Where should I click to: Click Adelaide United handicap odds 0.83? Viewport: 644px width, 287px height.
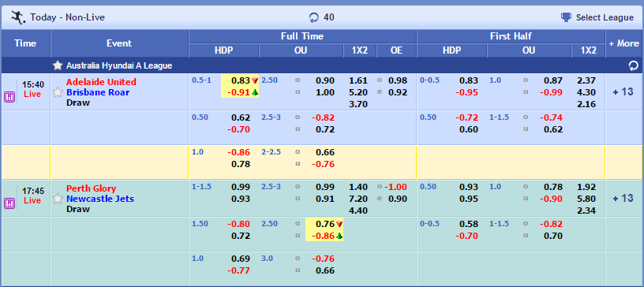click(241, 80)
